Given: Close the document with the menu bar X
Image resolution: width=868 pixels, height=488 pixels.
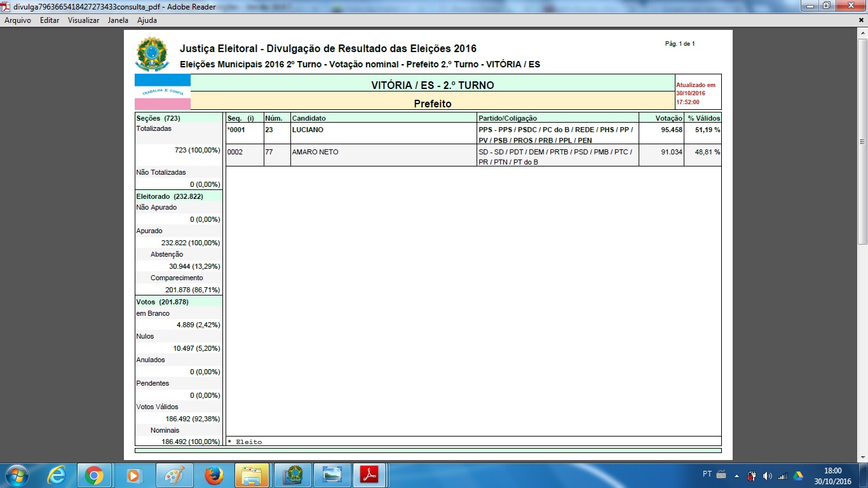Looking at the screenshot, I should (861, 20).
